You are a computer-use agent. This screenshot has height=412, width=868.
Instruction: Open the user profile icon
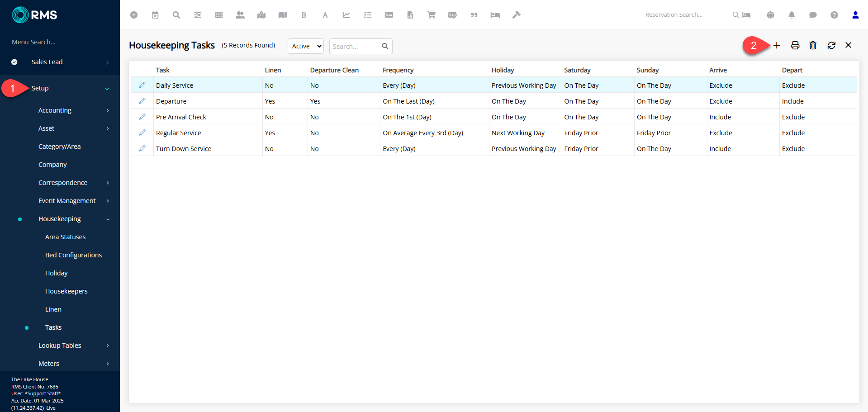855,15
